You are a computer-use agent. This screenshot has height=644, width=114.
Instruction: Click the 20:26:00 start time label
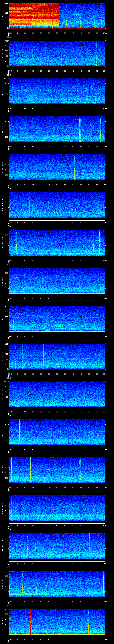click(x=9, y=412)
